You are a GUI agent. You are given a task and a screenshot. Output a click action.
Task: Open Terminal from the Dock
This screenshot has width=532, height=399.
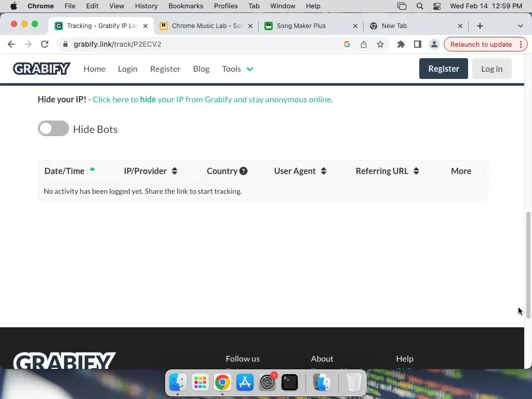point(289,382)
